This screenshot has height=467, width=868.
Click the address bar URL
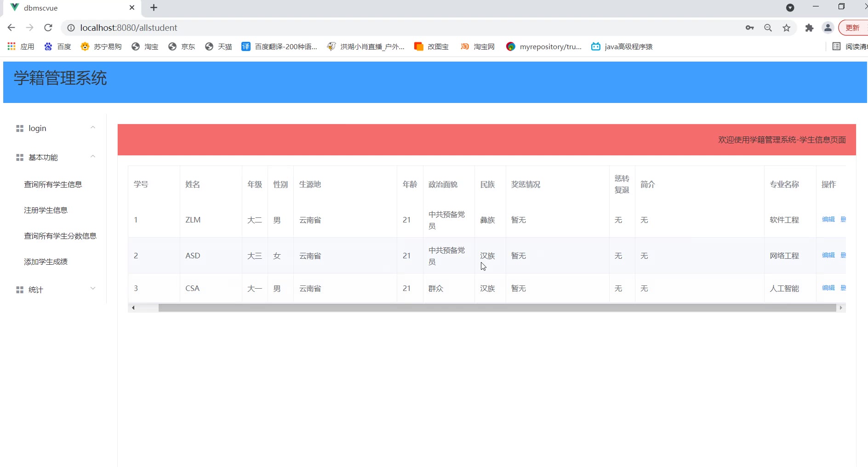(128, 28)
